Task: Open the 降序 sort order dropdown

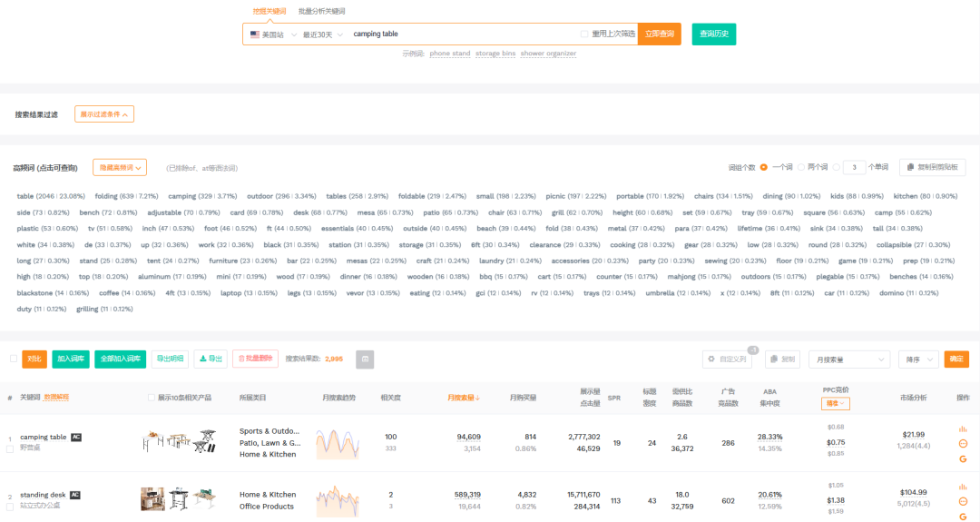Action: tap(917, 359)
